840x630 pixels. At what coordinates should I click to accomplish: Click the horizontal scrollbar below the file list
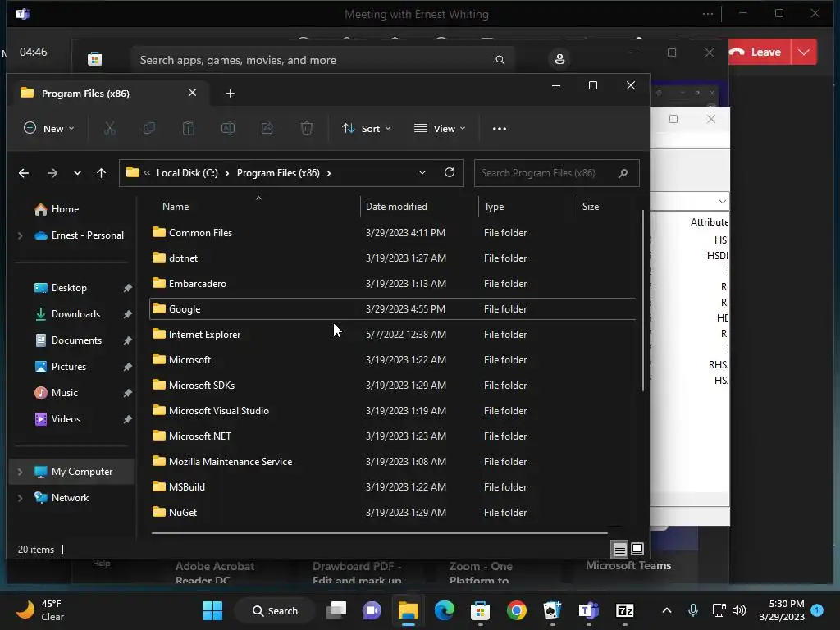click(380, 533)
